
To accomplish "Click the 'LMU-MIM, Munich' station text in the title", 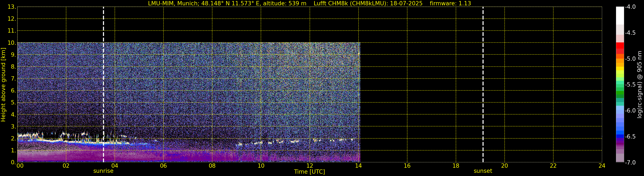I will pyautogui.click(x=173, y=3).
